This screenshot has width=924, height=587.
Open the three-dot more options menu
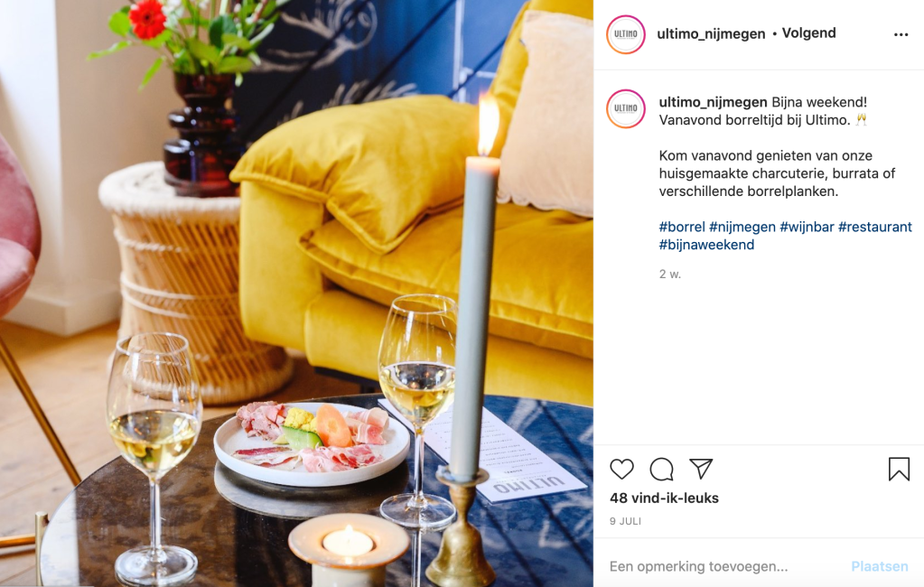(x=901, y=35)
